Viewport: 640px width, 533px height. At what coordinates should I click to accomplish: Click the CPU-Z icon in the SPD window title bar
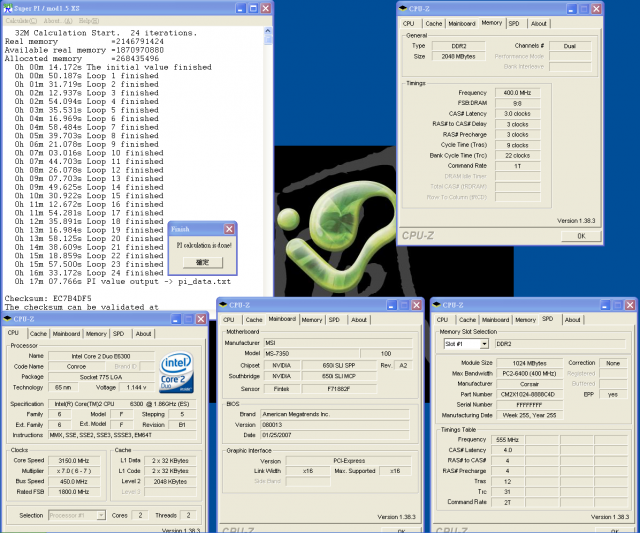tap(436, 305)
